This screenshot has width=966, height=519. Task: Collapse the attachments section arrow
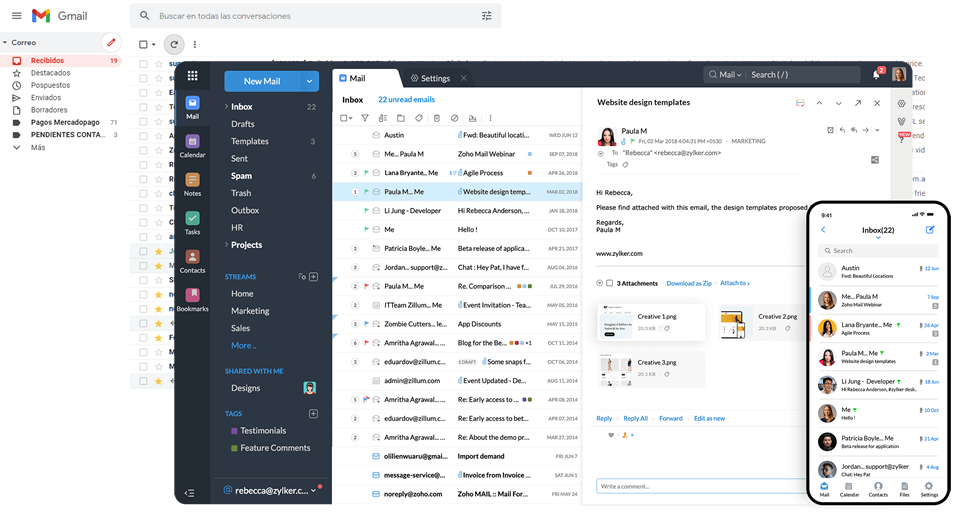point(599,284)
